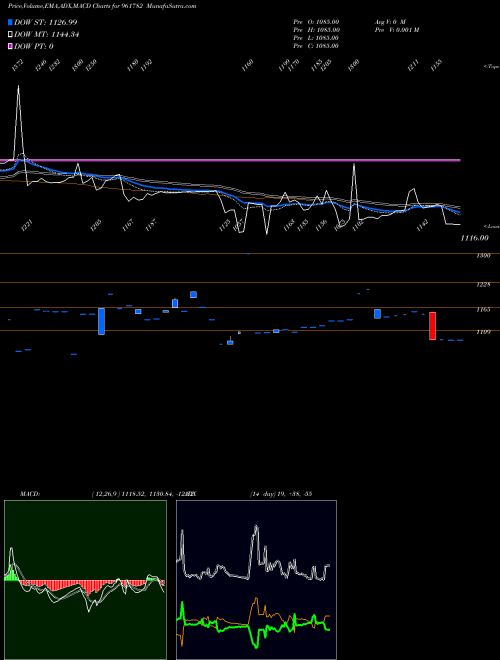This screenshot has width=500, height=660.
Task: Click the blue DOW ST legend swatch
Action: (11, 22)
